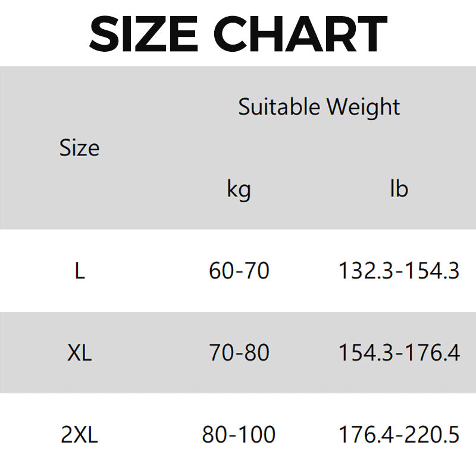The image size is (476, 476).
Task: Click the 132.3-154.3 lb cell
Action: coord(399,271)
